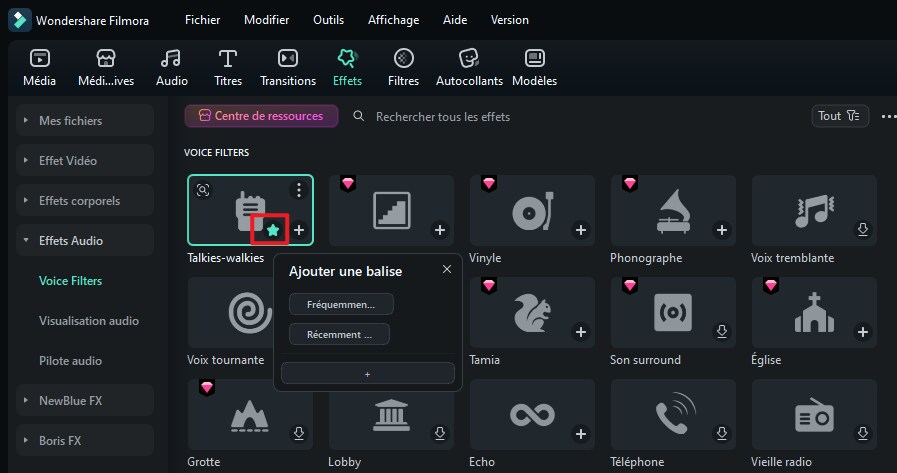The width and height of the screenshot is (897, 473).
Task: Open the Tout filter dropdown
Action: click(840, 116)
